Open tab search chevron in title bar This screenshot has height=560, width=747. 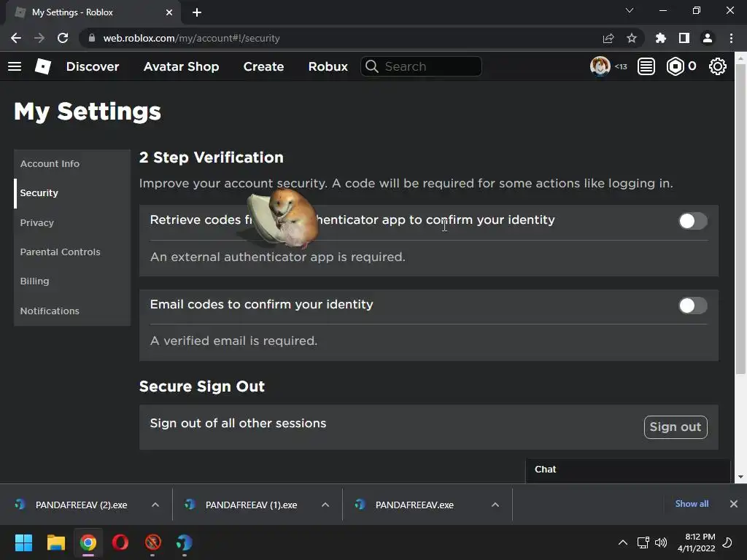point(630,10)
